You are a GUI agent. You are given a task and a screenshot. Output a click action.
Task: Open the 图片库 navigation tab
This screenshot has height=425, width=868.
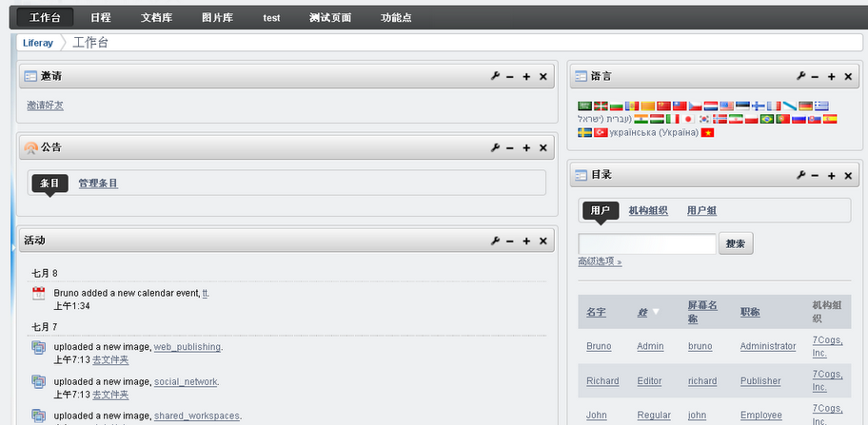click(218, 18)
